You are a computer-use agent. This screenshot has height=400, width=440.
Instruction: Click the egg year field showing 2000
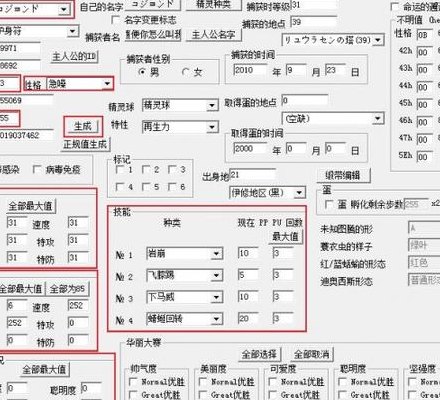point(250,148)
